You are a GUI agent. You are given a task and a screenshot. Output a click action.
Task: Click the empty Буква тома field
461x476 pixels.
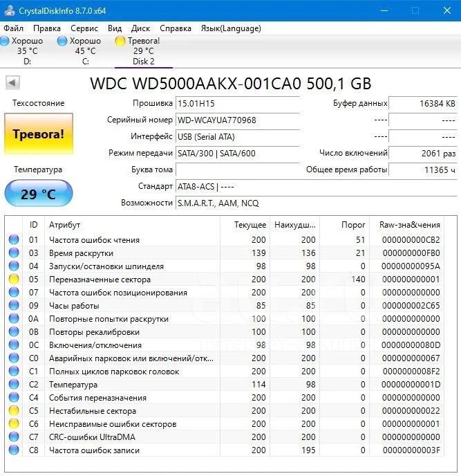tap(238, 170)
